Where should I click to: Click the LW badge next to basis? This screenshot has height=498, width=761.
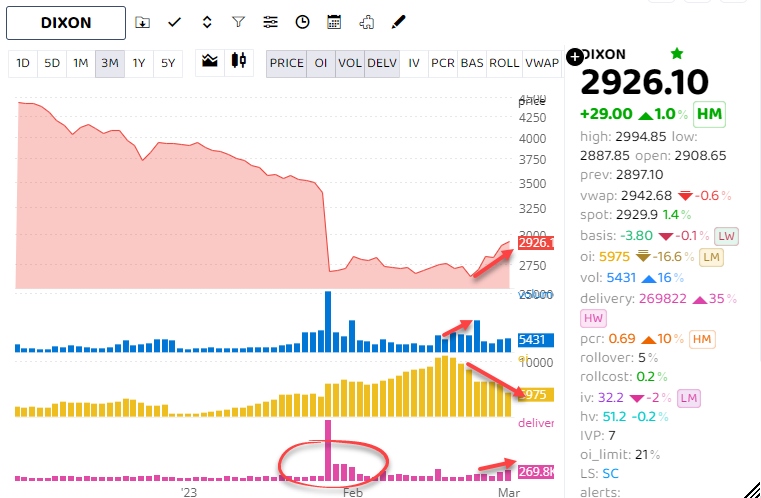(726, 236)
